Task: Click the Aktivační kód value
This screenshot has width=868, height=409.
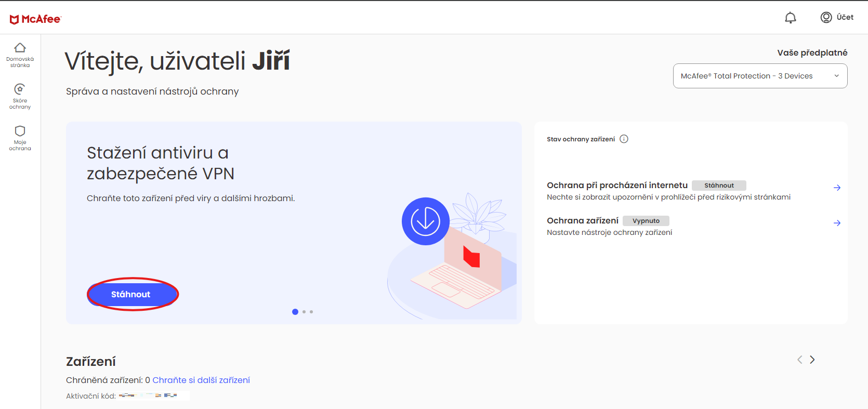Action: [153, 395]
